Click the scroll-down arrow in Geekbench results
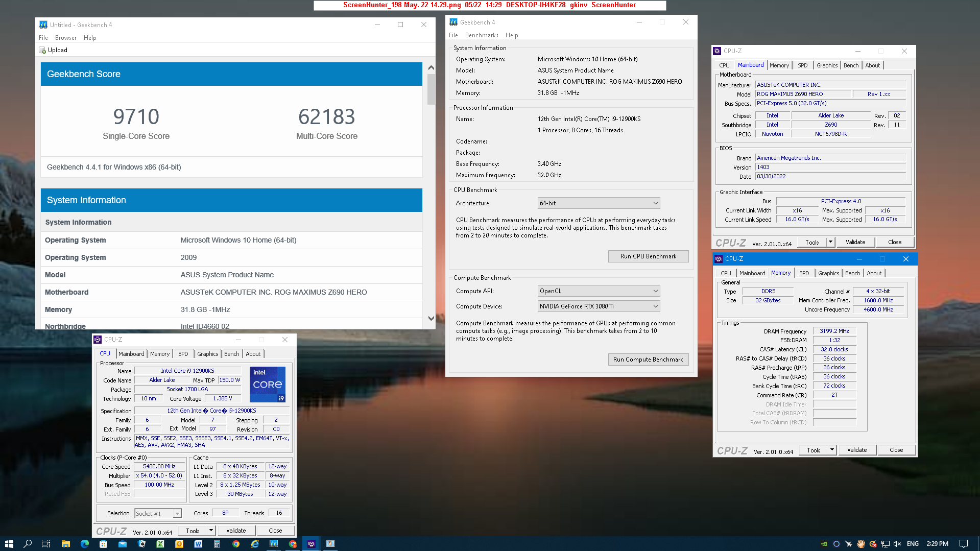This screenshot has height=551, width=980. [x=431, y=318]
